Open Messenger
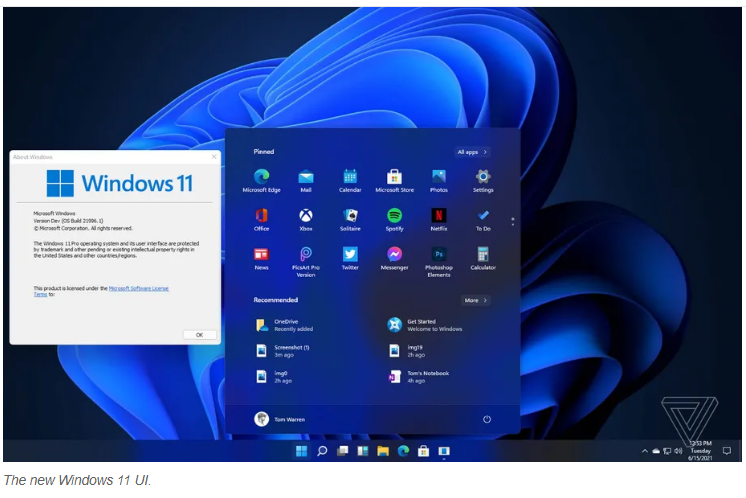Image resolution: width=746 pixels, height=498 pixels. 394,258
